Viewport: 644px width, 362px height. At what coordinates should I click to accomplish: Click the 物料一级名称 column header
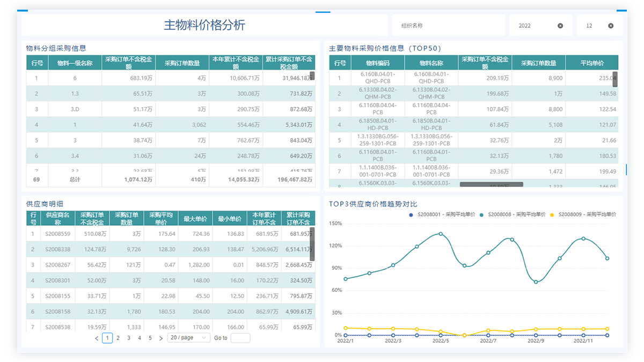coord(75,63)
